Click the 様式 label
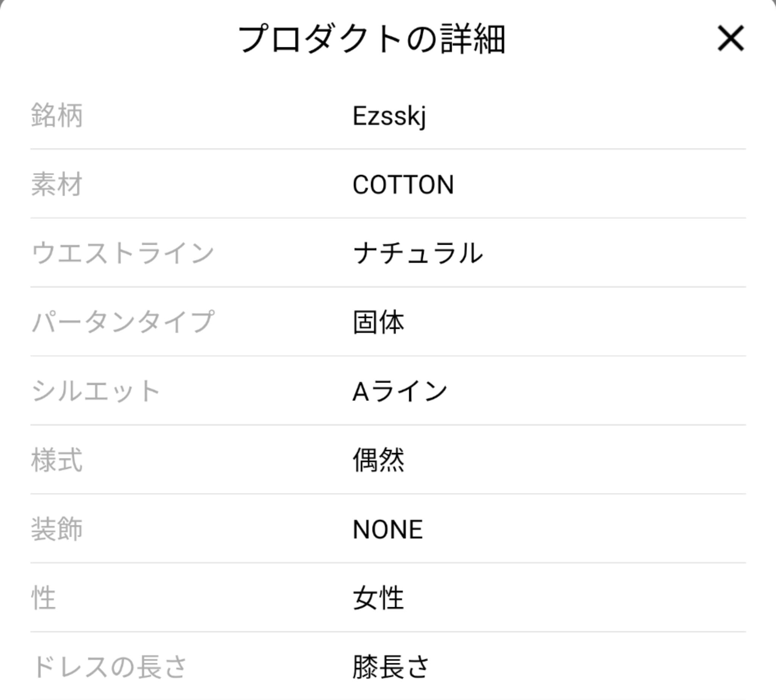The height and width of the screenshot is (700, 776). point(56,460)
